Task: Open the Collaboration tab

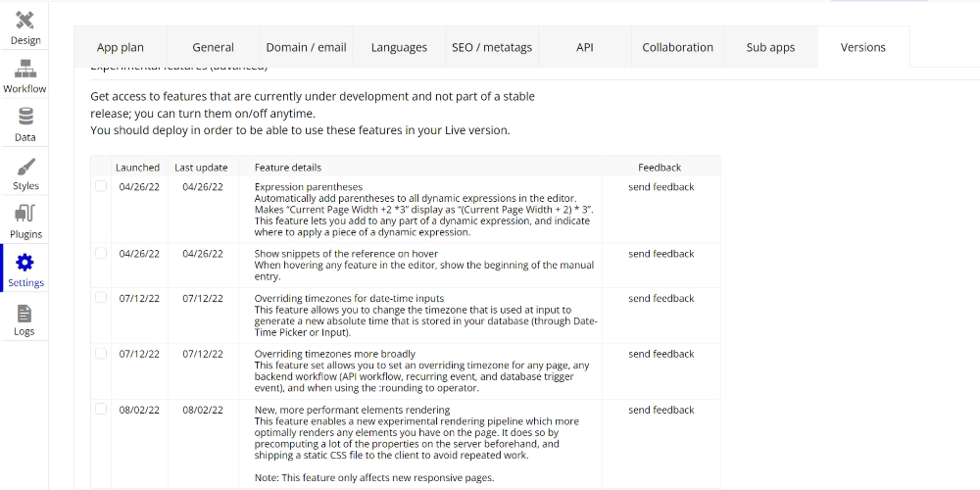Action: coord(677,47)
